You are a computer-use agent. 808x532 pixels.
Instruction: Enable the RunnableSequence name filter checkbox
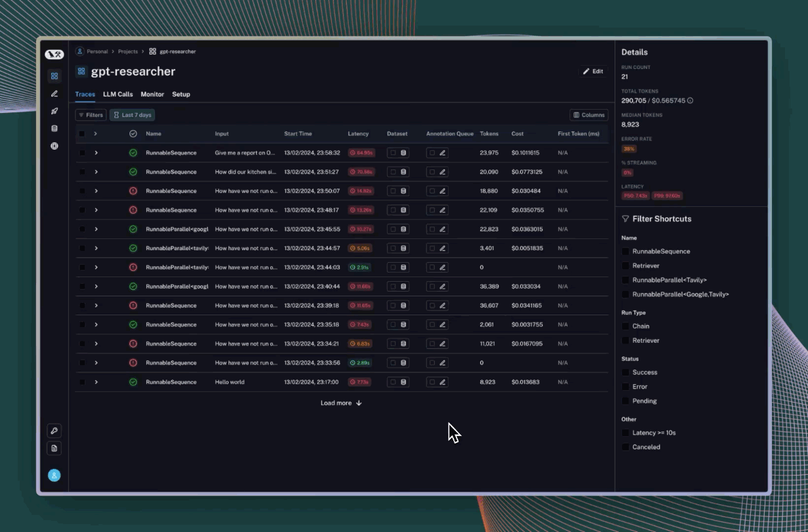[x=625, y=252]
